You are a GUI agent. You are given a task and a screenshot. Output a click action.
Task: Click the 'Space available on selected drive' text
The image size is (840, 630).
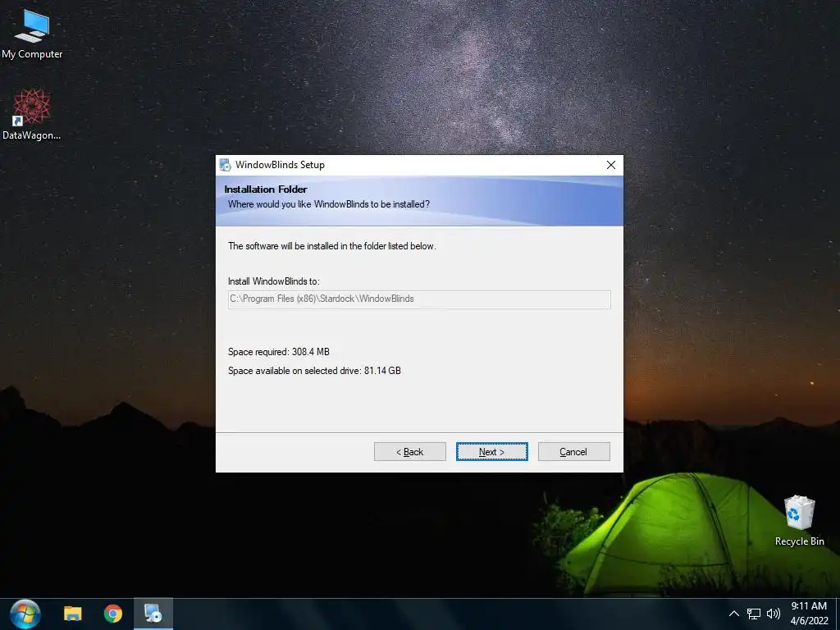click(x=314, y=371)
